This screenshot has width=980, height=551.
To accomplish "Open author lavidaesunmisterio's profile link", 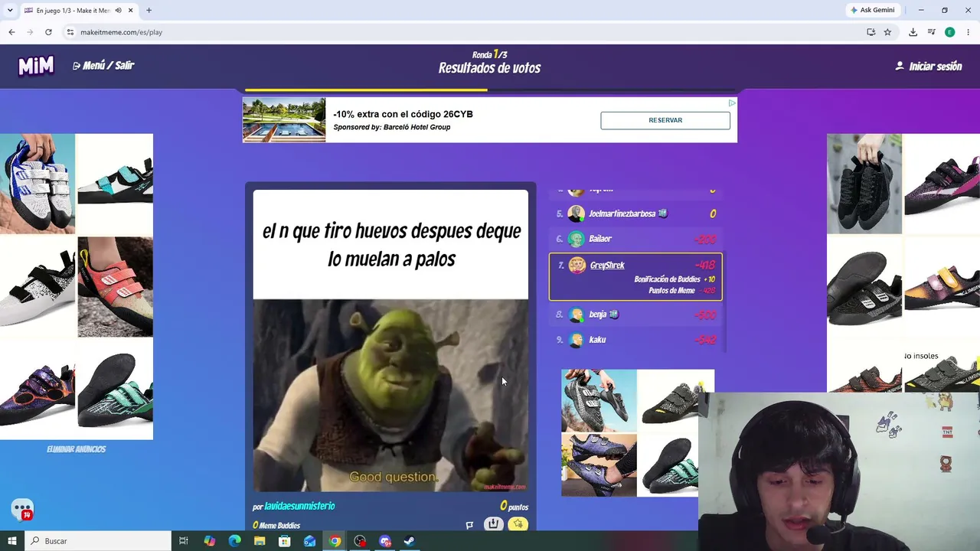I will 299,506.
